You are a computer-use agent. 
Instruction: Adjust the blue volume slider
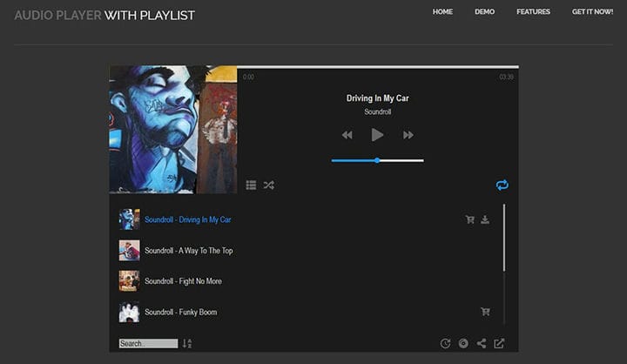(377, 161)
